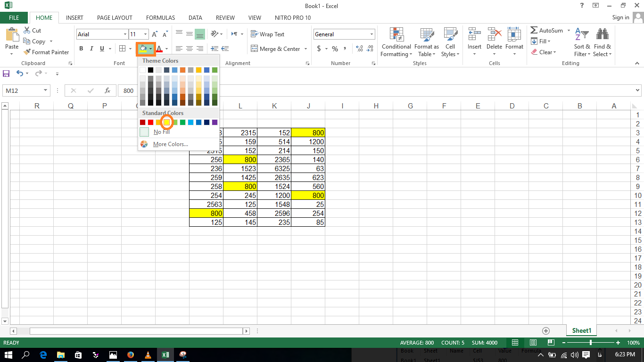The image size is (644, 362).
Task: Click the Increase Decimal icon
Action: point(359,49)
